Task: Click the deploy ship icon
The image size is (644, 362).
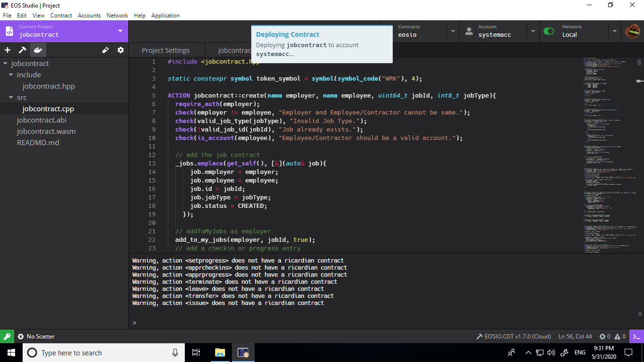Action: [38, 50]
